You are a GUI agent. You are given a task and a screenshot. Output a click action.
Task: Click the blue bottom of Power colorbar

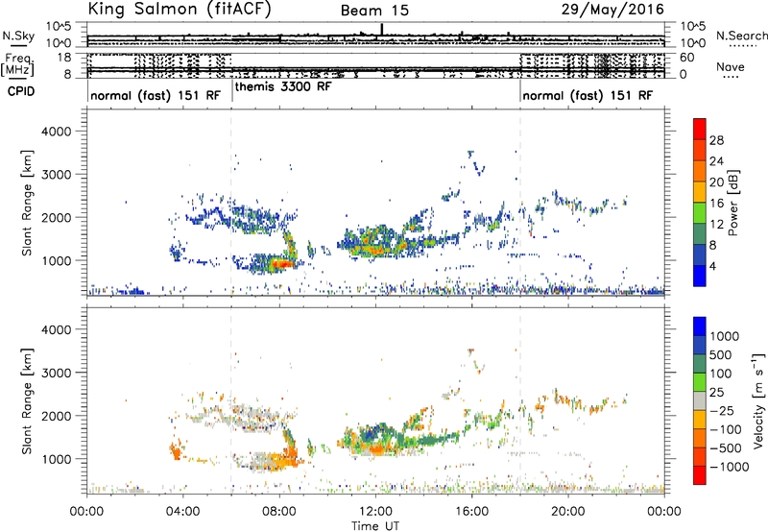tap(700, 276)
